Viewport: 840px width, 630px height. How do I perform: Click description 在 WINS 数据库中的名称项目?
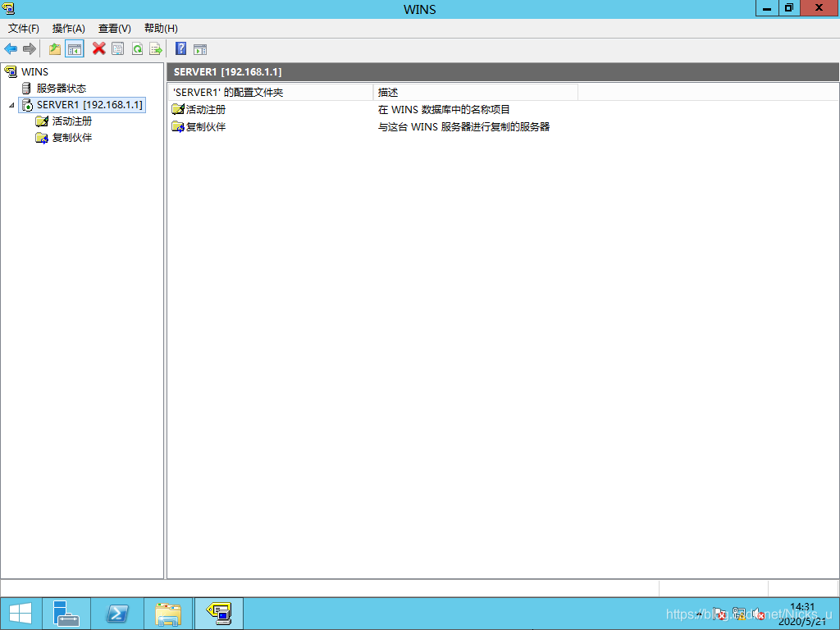(x=444, y=110)
